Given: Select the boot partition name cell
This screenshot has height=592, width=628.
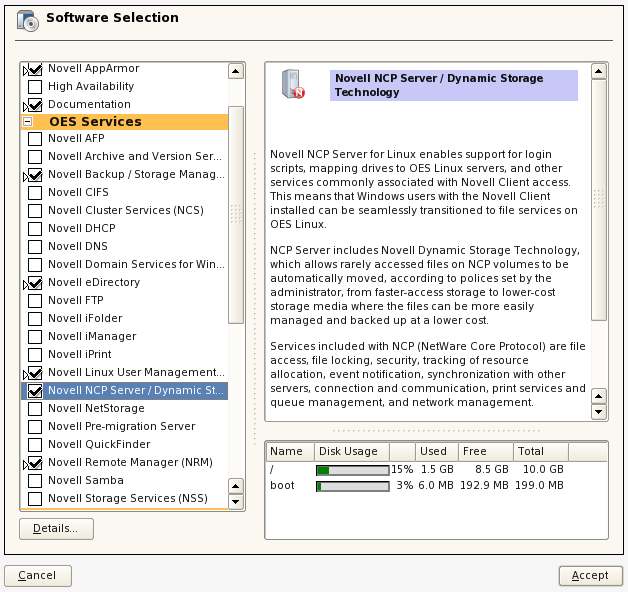Looking at the screenshot, I should tap(282, 485).
